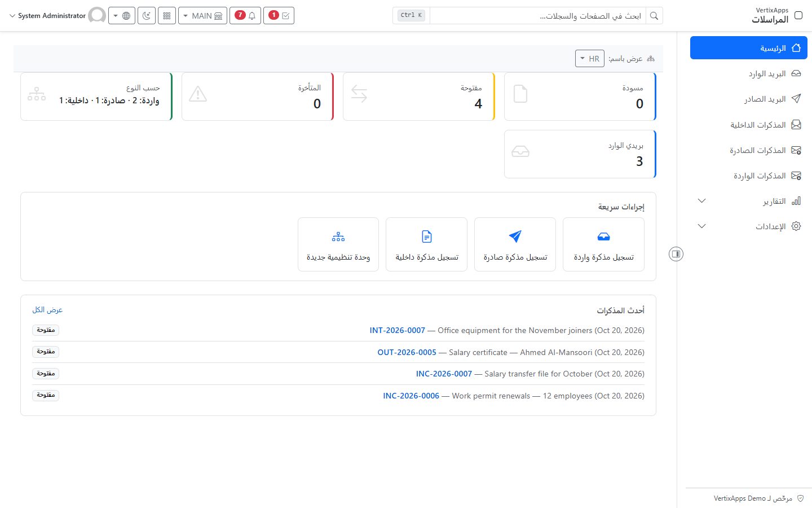Click the license shield icon at bottom
Viewport: 812px width, 508px height.
point(801,498)
